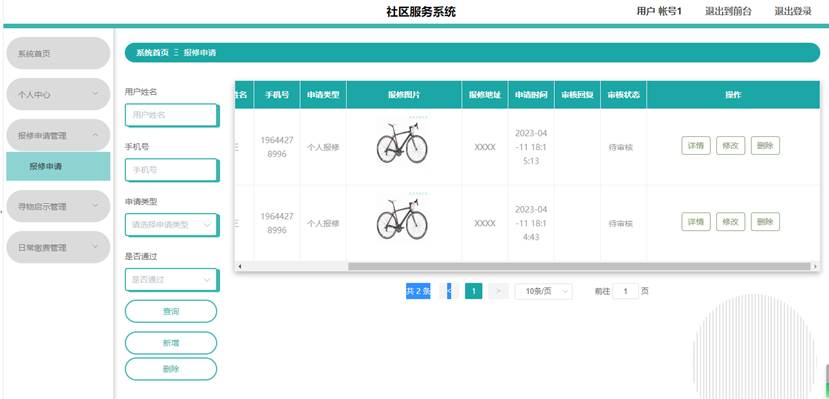
Task: Click the 社区服务系统 title
Action: click(421, 12)
